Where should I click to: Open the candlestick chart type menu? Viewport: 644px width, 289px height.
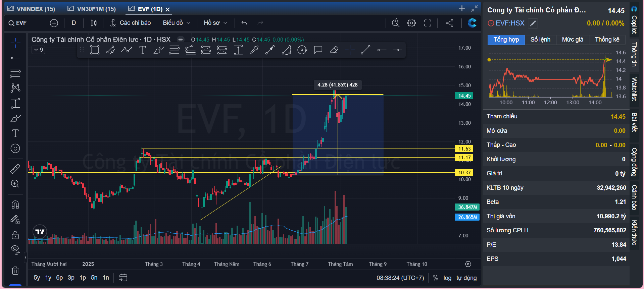pos(94,23)
